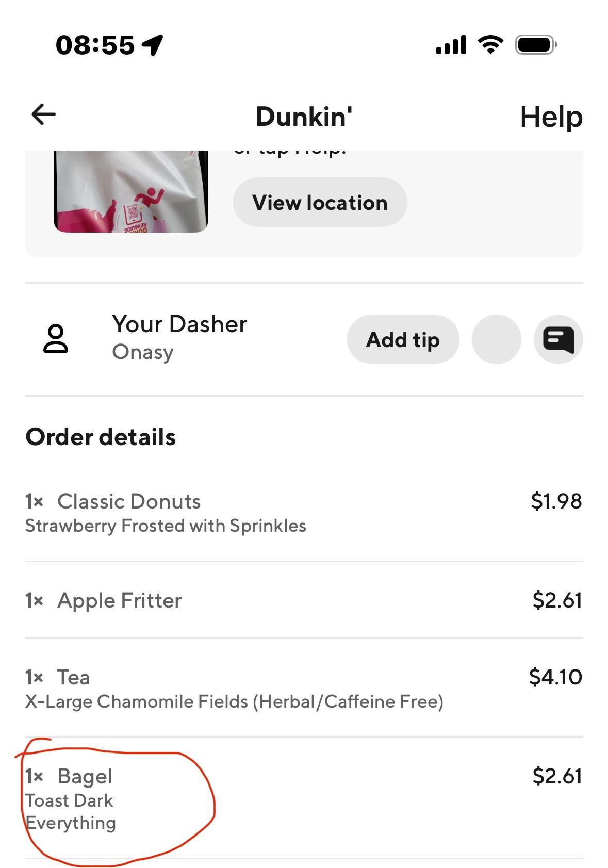Viewport: 608px width, 868px height.
Task: Tap the Order details heading
Action: coord(101,437)
